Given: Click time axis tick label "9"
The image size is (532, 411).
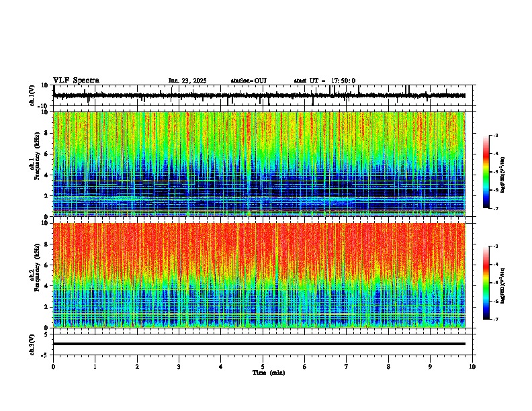Looking at the screenshot, I should tap(430, 367).
